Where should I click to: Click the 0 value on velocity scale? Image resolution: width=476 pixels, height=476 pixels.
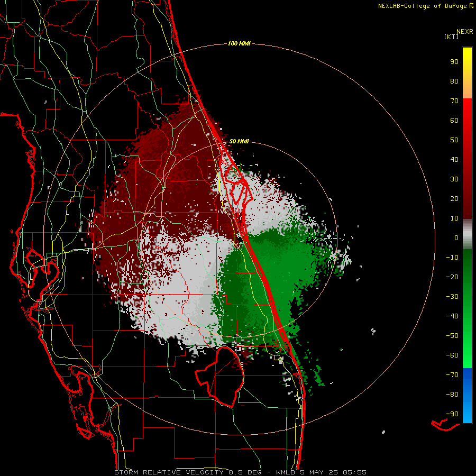456,238
